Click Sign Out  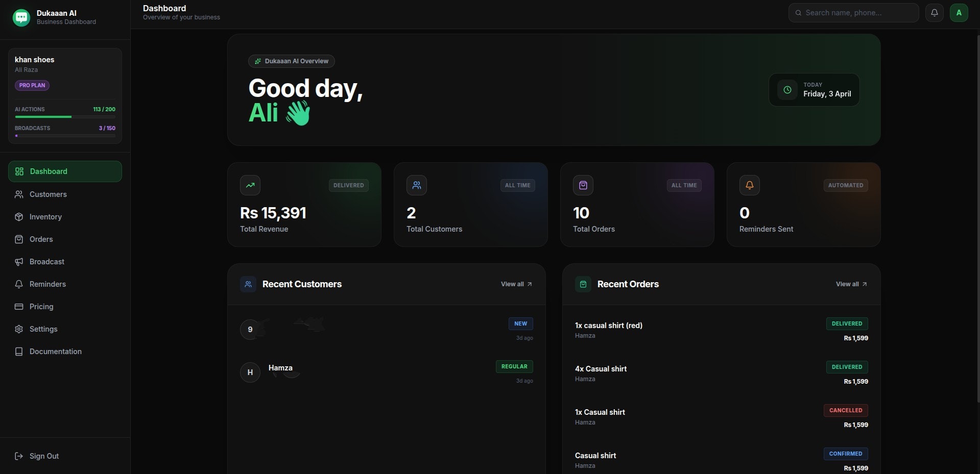point(65,456)
